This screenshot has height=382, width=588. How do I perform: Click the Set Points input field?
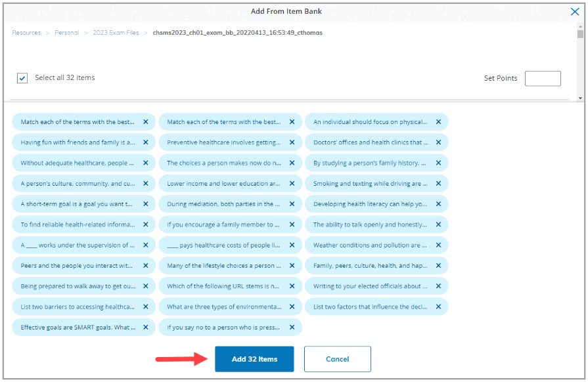tap(543, 78)
